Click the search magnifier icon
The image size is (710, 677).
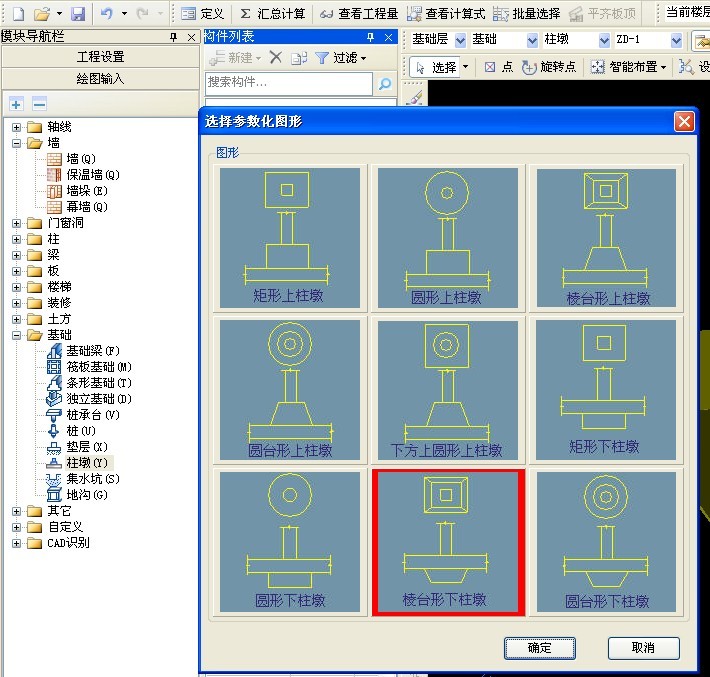(x=385, y=83)
